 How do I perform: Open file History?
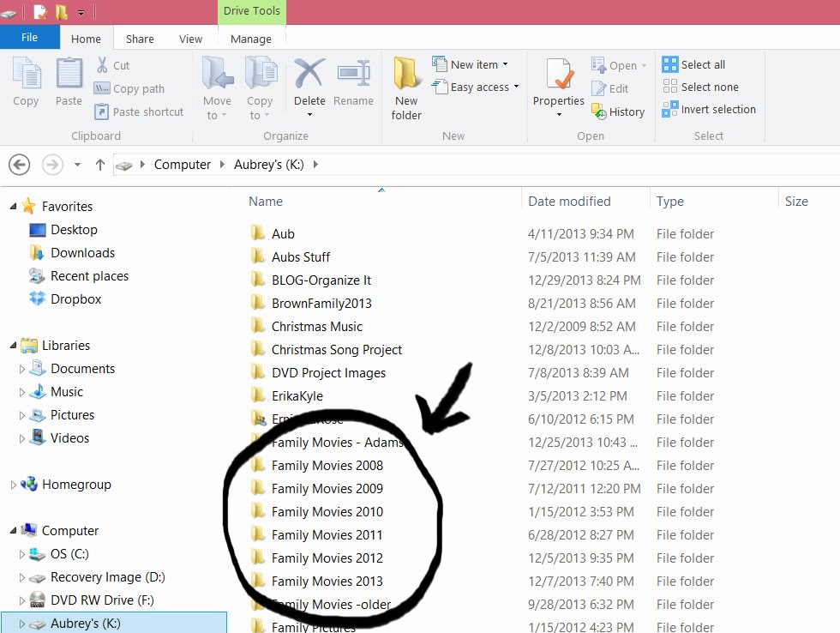pos(618,112)
